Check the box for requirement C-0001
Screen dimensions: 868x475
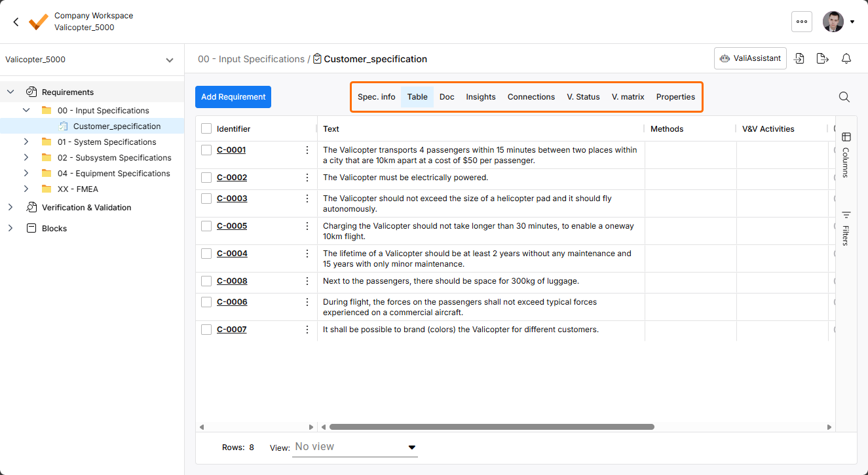coord(206,150)
